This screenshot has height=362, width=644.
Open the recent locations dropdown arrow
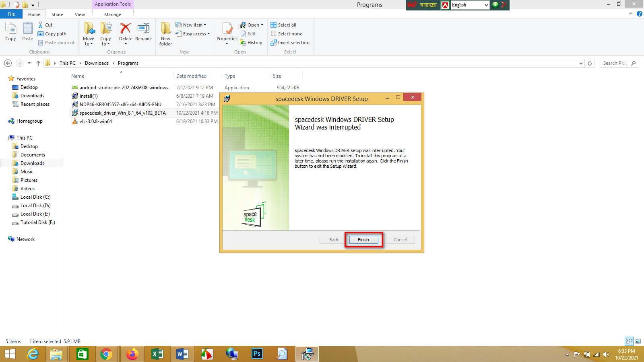point(29,63)
